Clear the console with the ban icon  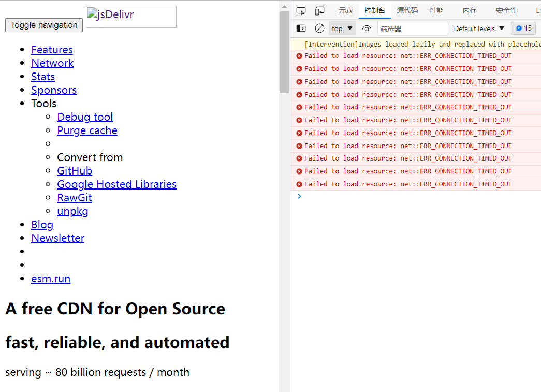[x=319, y=28]
